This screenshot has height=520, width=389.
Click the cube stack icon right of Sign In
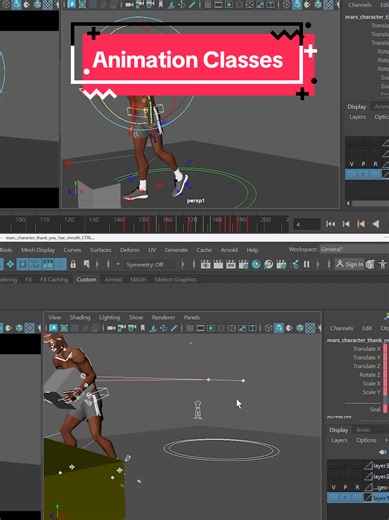pyautogui.click(x=370, y=264)
